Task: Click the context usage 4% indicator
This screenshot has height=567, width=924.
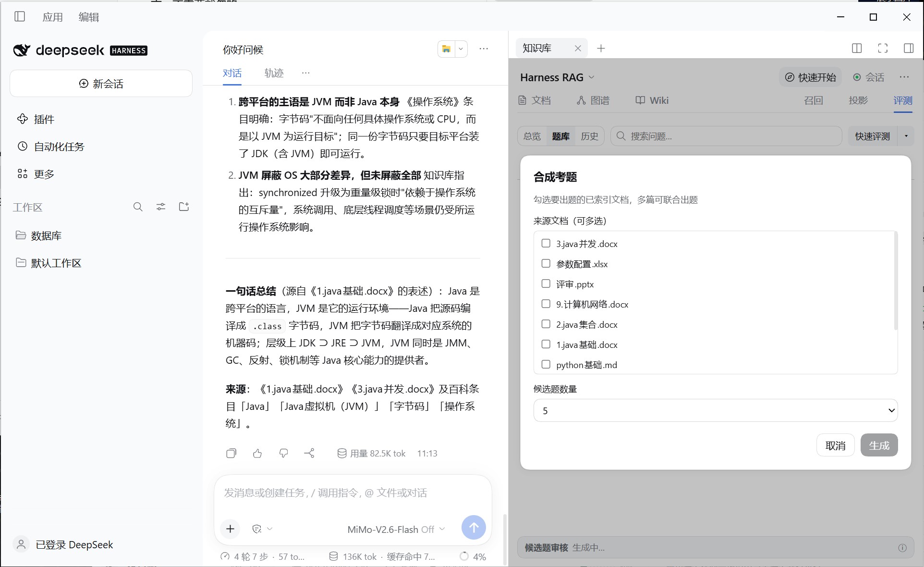Action: (473, 556)
